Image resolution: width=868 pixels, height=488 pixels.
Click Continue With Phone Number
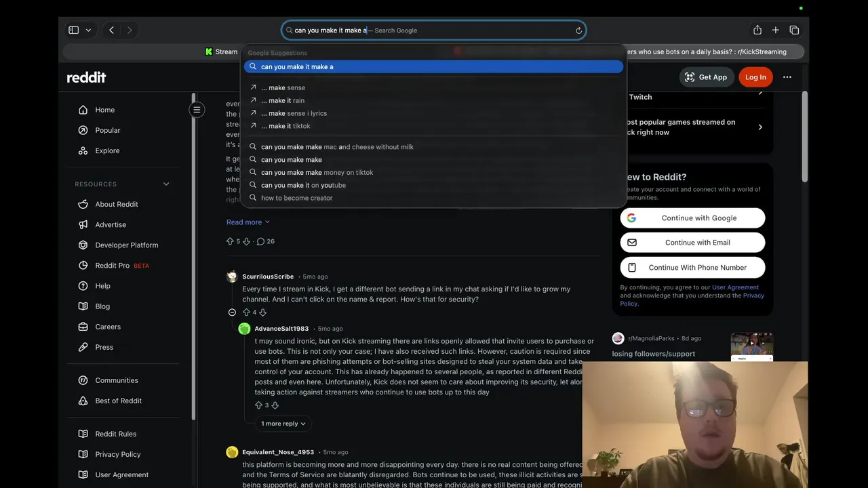(x=692, y=268)
